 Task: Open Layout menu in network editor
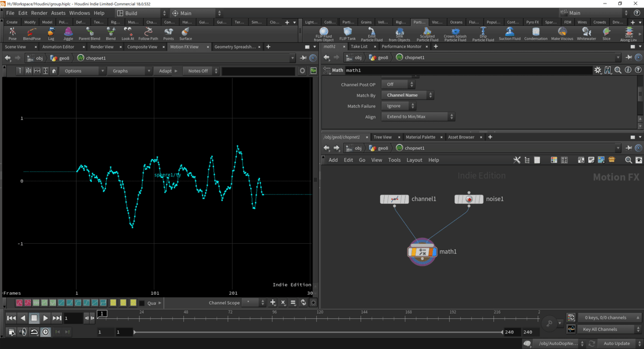414,160
